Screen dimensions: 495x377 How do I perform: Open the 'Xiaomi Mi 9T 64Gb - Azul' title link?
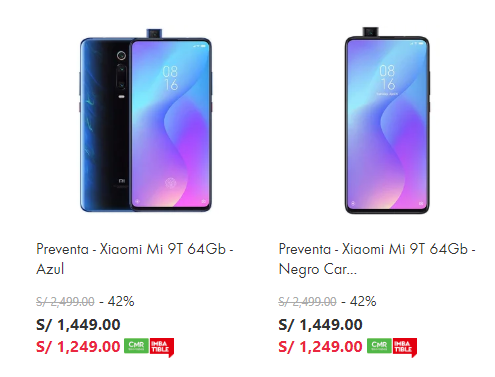pyautogui.click(x=135, y=259)
